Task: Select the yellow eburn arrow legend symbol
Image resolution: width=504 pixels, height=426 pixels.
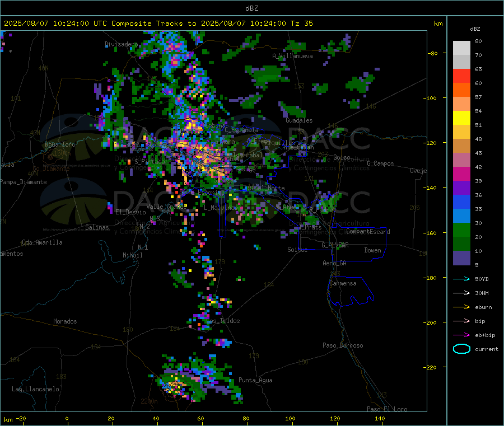Action: click(x=461, y=307)
